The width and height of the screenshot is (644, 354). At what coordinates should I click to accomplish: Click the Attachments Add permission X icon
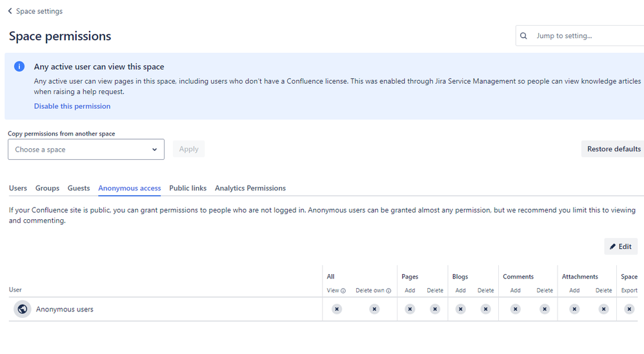click(574, 309)
